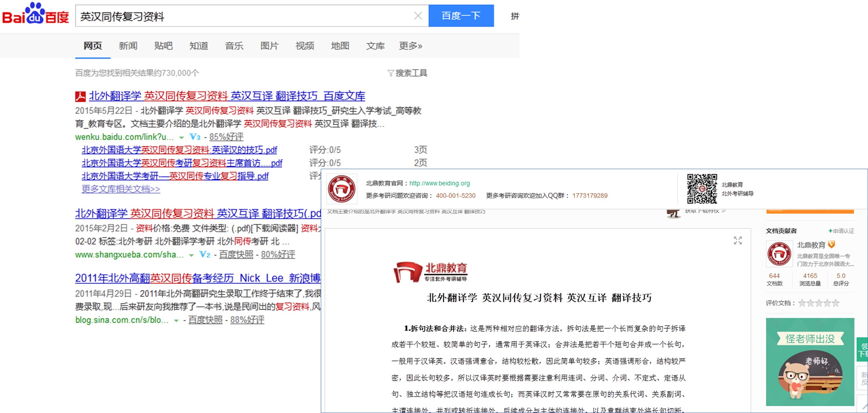Expand dropdown arrow after blog.sina.com.cn URL
Viewport: 868px width, 413px height.
point(176,320)
